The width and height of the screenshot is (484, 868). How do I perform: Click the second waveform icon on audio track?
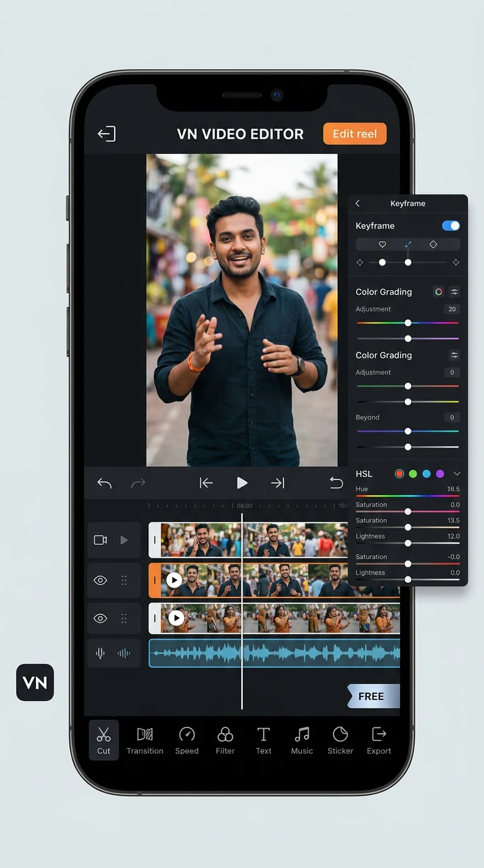pos(124,654)
